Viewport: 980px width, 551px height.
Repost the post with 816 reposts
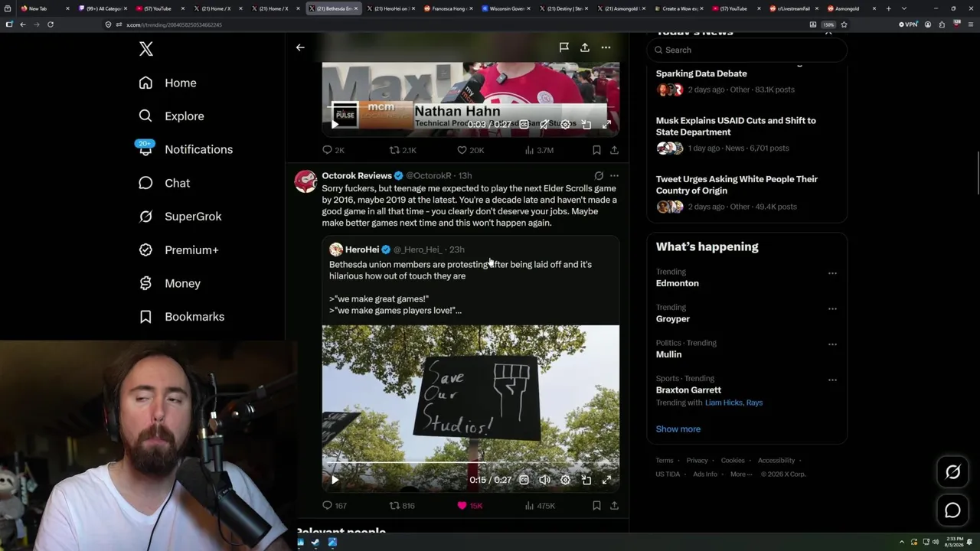click(402, 506)
